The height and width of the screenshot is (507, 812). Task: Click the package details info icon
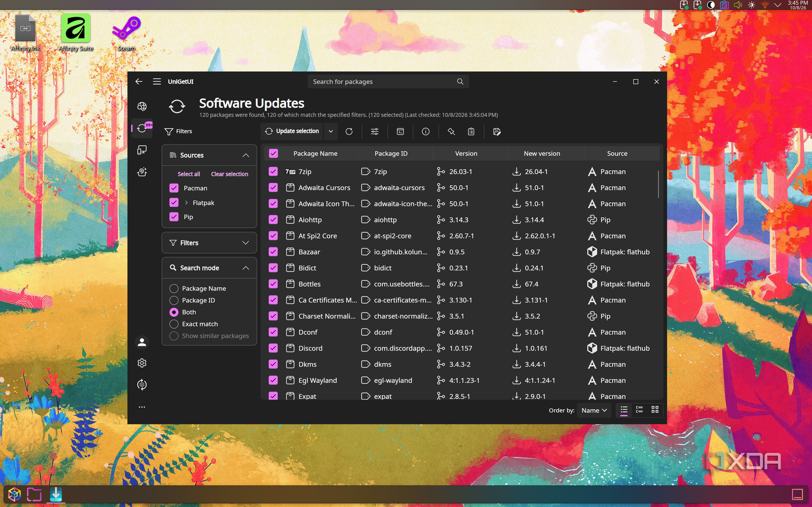click(426, 131)
